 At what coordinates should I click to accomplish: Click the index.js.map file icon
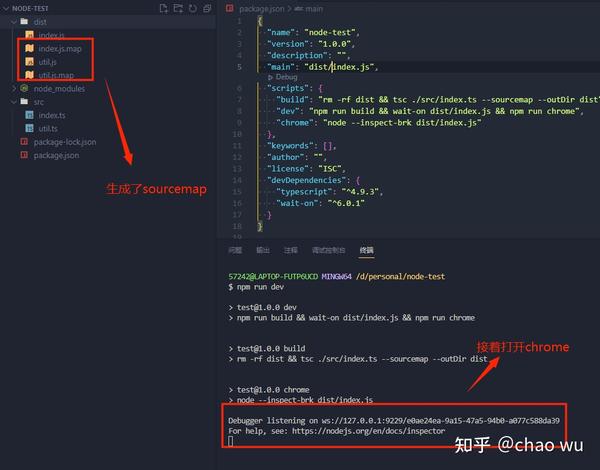(29, 48)
